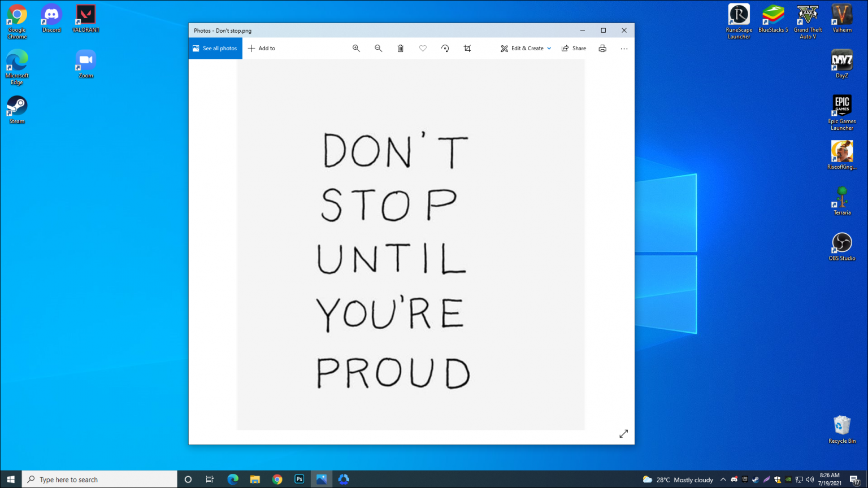
Task: Rotate the image
Action: [x=445, y=48]
